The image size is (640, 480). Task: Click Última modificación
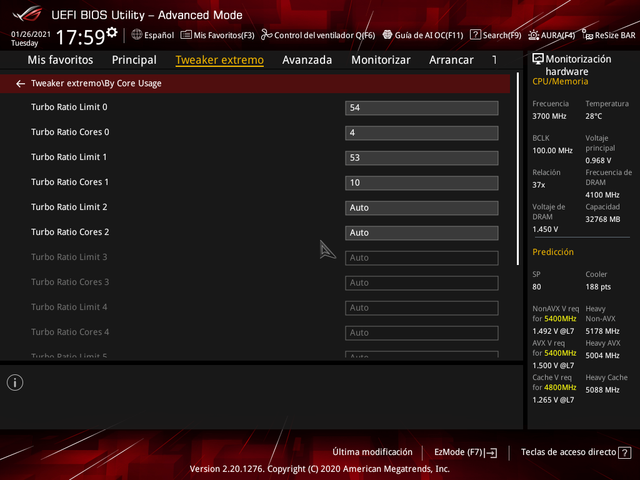click(x=372, y=452)
